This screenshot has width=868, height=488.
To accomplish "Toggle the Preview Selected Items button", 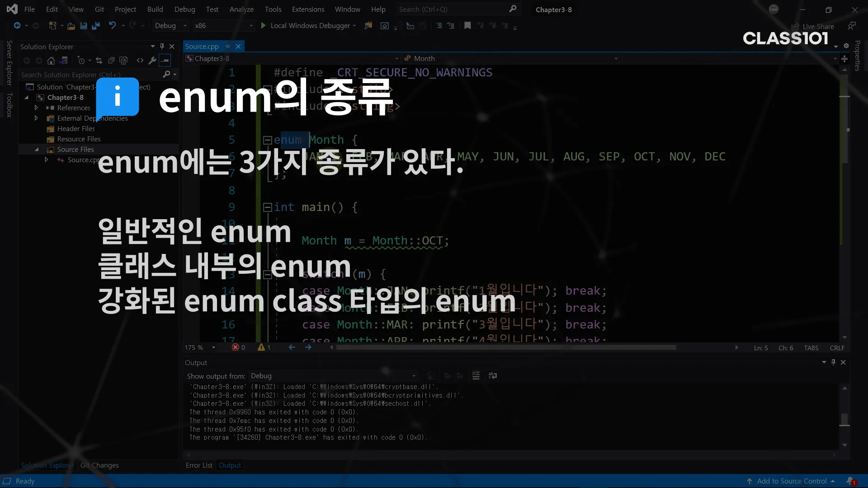I will click(x=165, y=61).
